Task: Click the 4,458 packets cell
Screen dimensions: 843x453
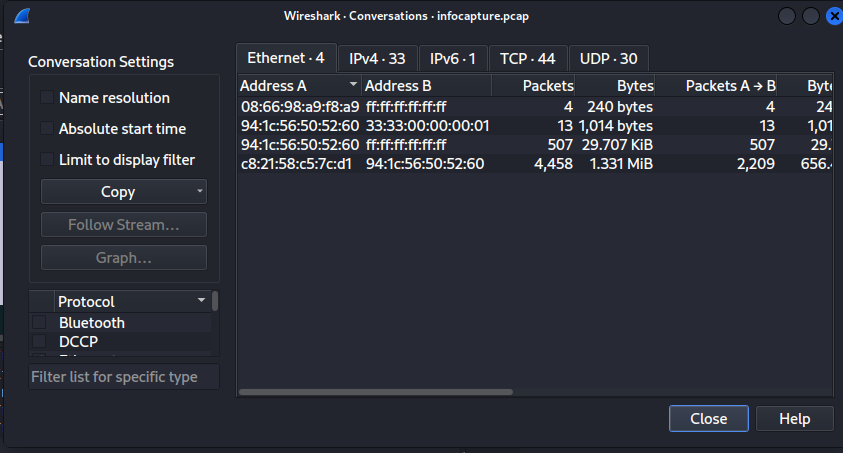Action: (x=553, y=164)
